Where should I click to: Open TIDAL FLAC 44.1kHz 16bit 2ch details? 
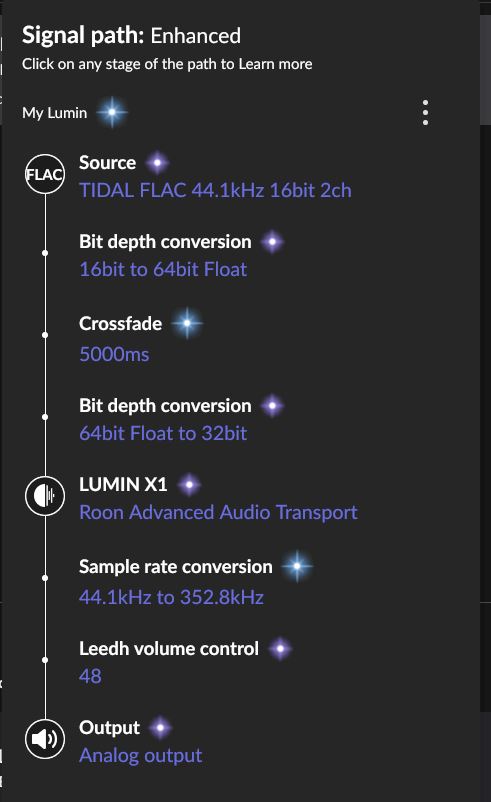tap(215, 190)
